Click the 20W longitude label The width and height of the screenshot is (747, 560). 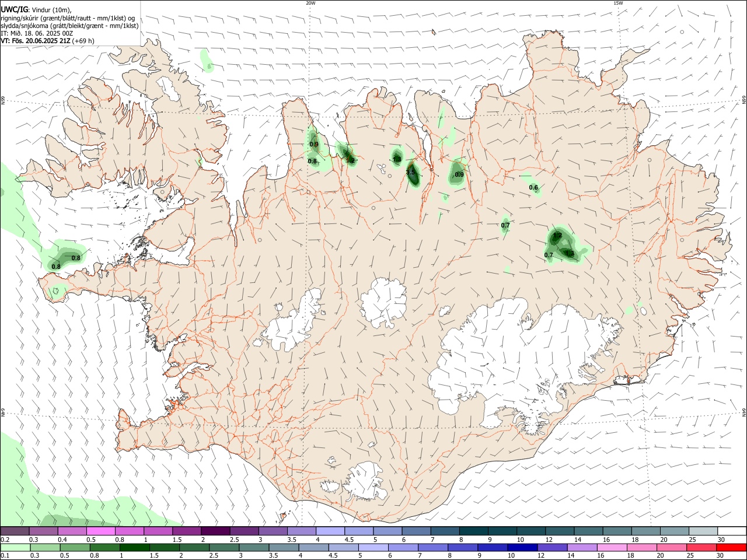click(310, 3)
